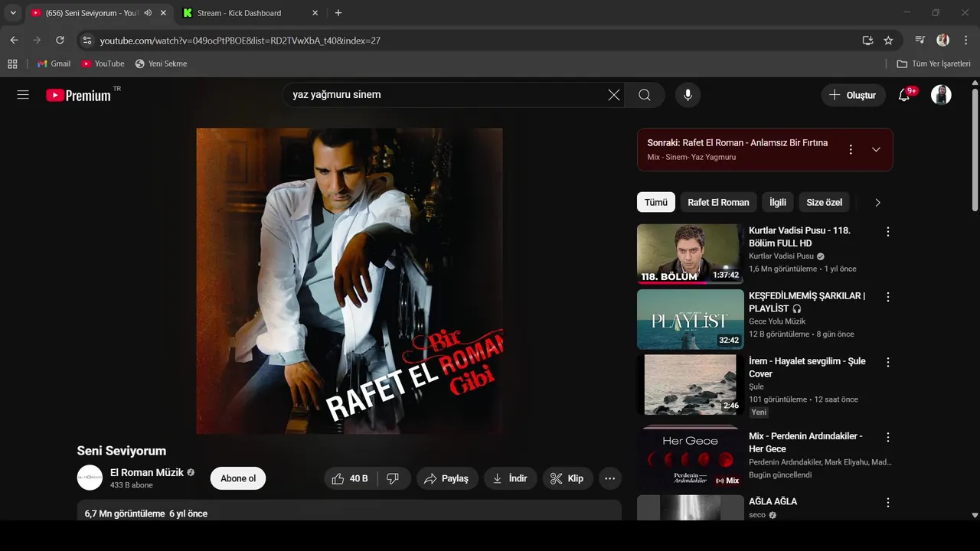This screenshot has height=551, width=980.
Task: Open options for AĞLA AĞLA video
Action: (888, 503)
